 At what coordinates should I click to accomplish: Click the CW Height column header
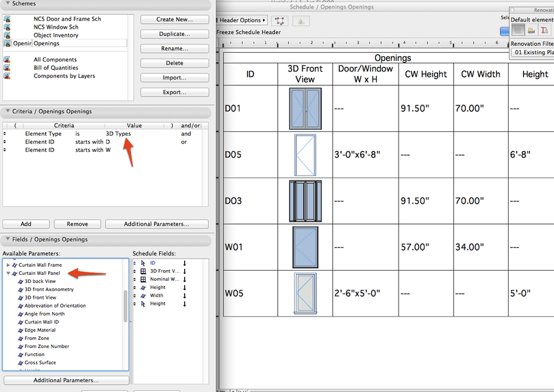click(x=426, y=74)
